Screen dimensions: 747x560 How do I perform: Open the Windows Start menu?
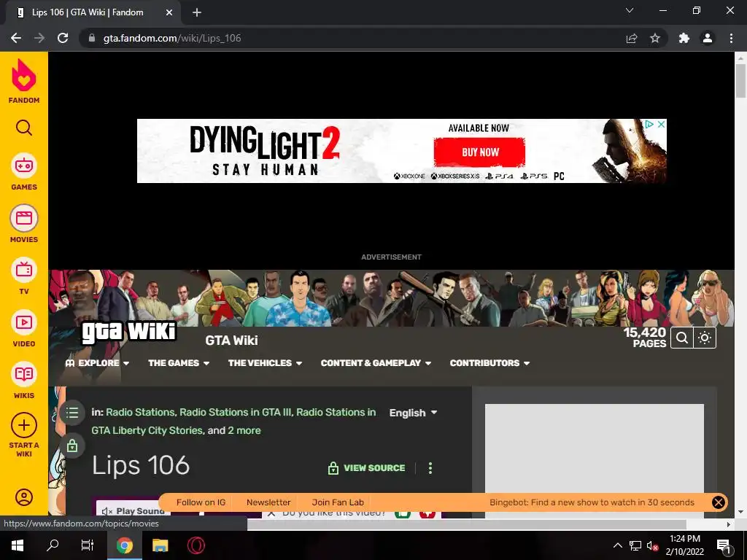(x=18, y=545)
